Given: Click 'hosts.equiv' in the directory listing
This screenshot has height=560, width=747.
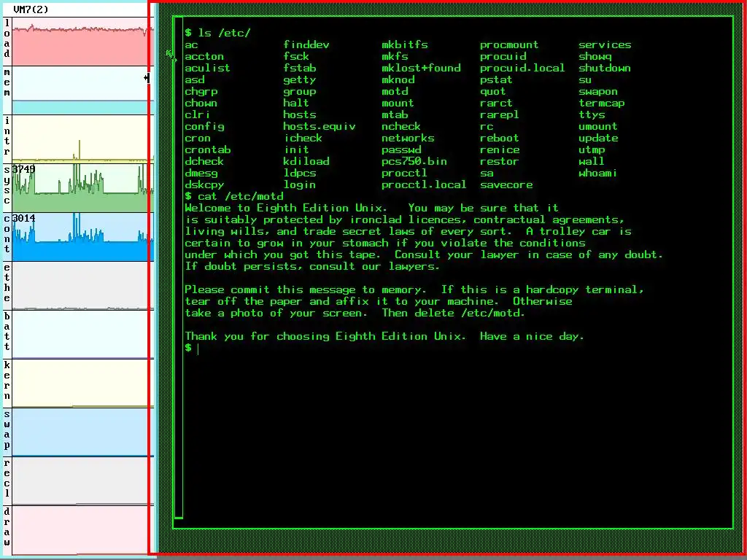Looking at the screenshot, I should click(x=320, y=126).
